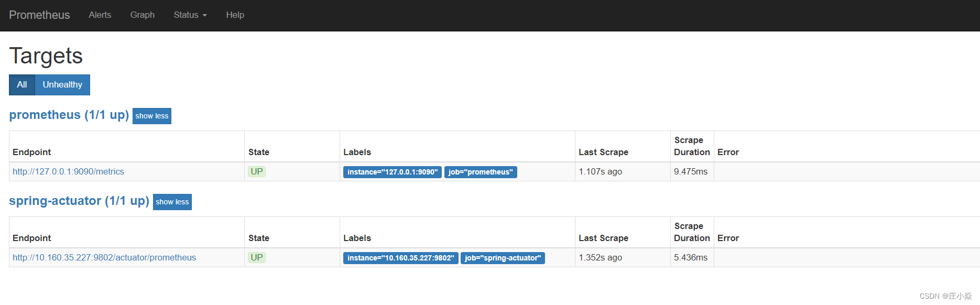Filter by Unhealthy targets

[x=62, y=85]
